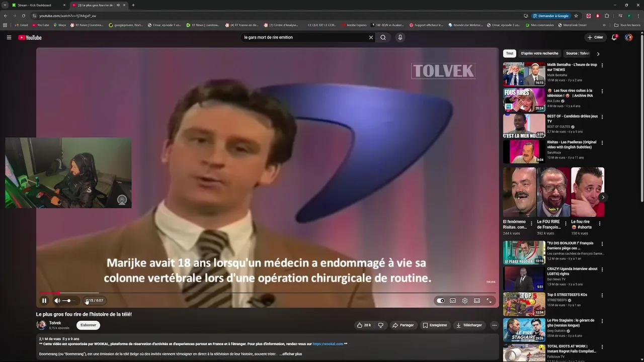Share the video with Partager
644x362 pixels.
403,325
